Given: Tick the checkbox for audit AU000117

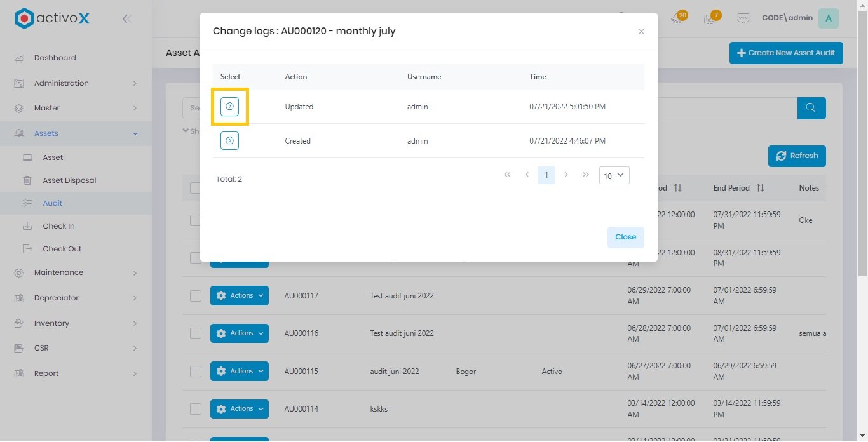Looking at the screenshot, I should (196, 296).
